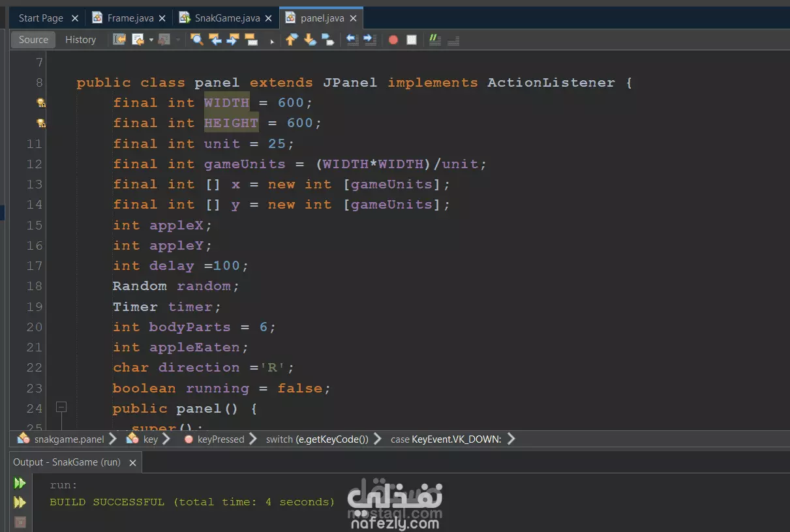The height and width of the screenshot is (532, 790).
Task: Click appleX field on line 15
Action: pyautogui.click(x=177, y=226)
